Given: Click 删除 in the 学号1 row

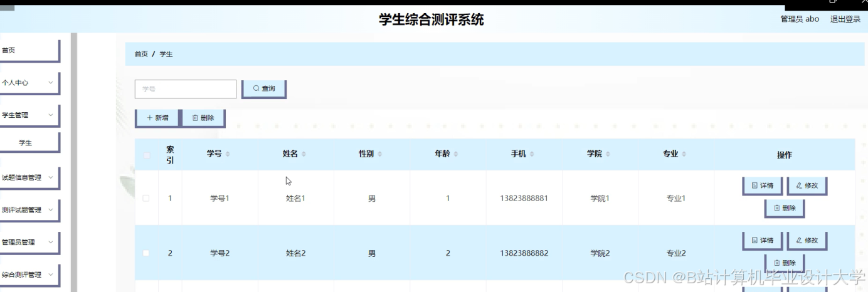Looking at the screenshot, I should tap(785, 208).
